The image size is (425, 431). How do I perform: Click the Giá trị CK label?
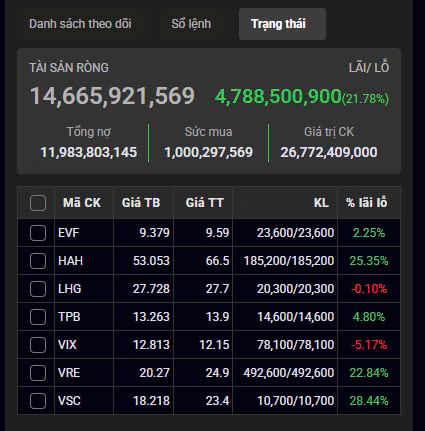point(329,132)
